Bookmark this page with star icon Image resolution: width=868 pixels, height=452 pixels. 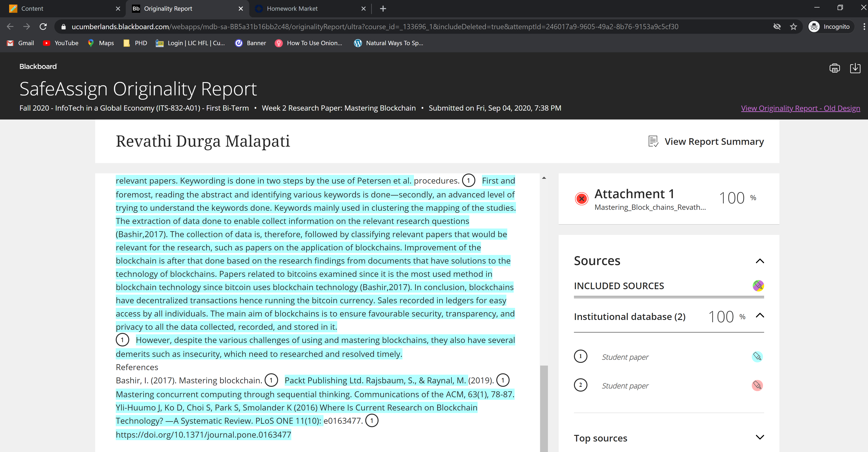pyautogui.click(x=793, y=27)
